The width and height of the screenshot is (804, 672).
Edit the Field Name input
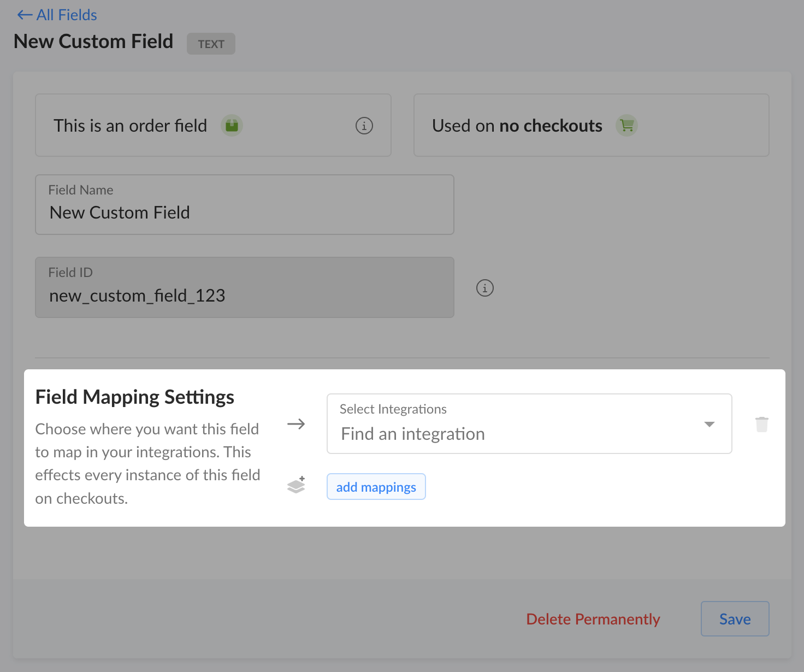[x=245, y=205]
